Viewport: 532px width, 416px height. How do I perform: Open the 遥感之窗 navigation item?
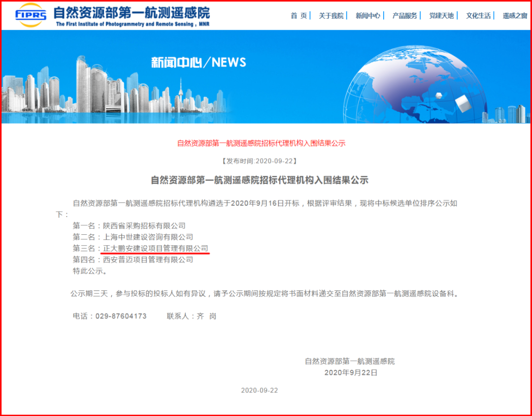pos(515,16)
